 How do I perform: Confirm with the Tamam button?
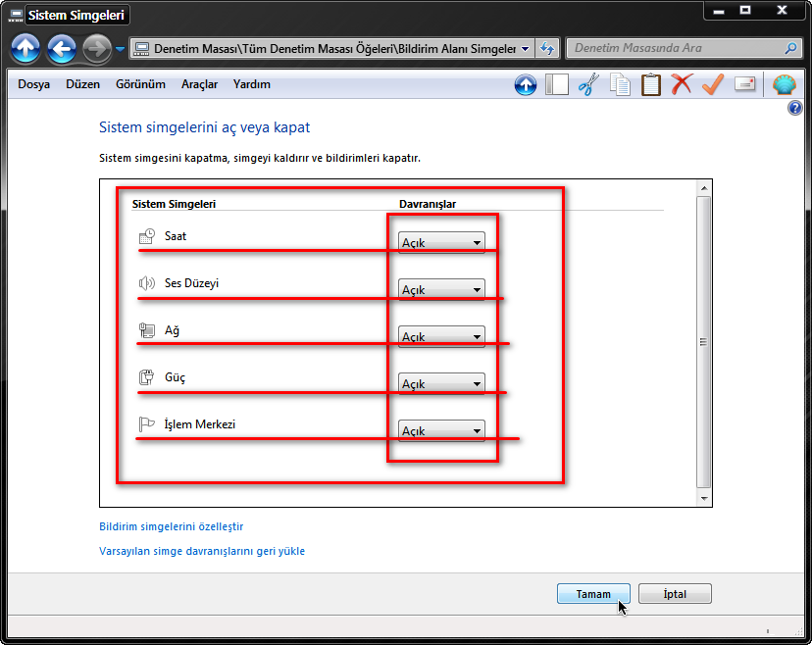coord(593,594)
